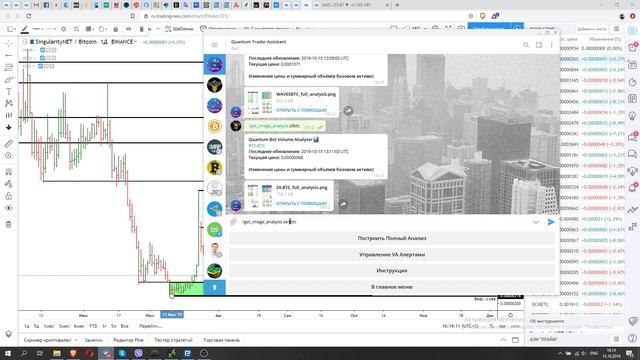Screen dimensions: 640x360
Task: Open the ZILBTC_full_analysis.png thumbnail
Action: [x=260, y=195]
